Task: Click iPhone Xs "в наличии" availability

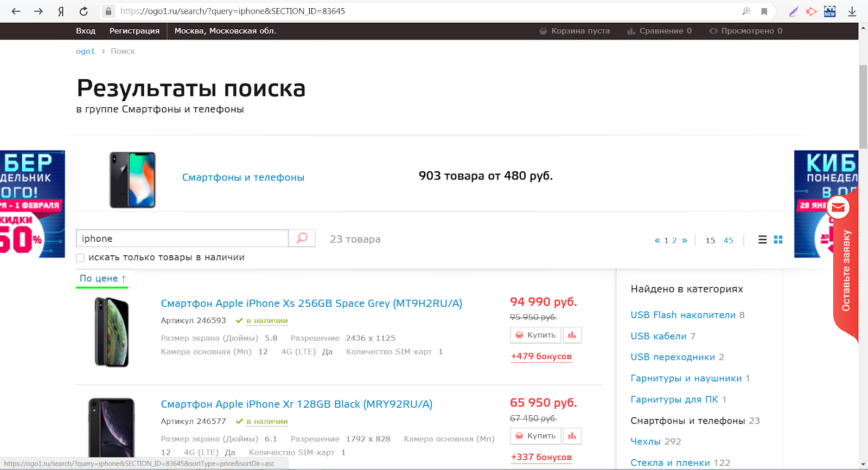Action: (267, 321)
